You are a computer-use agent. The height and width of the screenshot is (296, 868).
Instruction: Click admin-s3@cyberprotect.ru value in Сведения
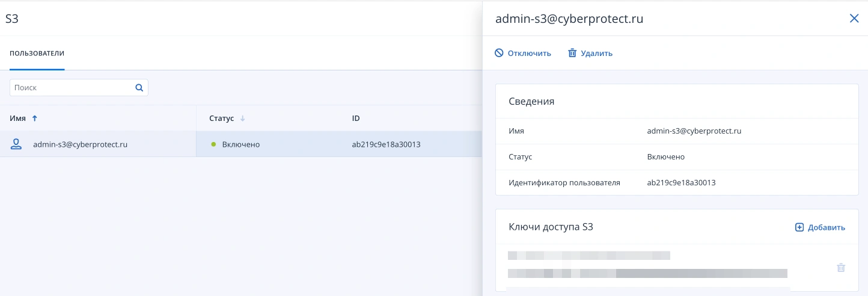pos(694,131)
